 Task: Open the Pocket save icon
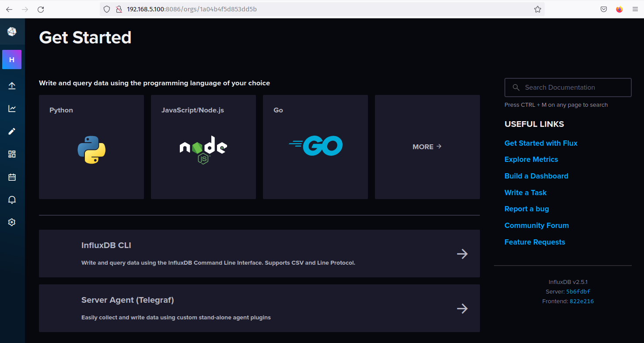coord(603,9)
